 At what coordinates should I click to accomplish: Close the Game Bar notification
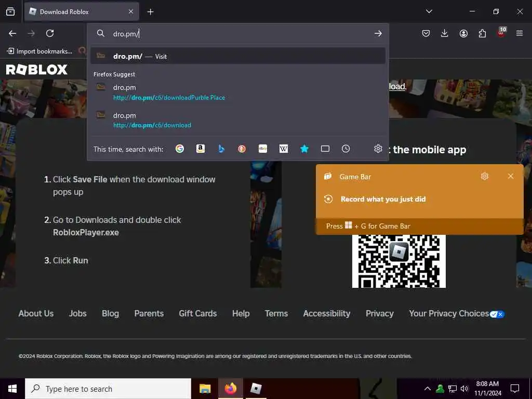coord(511,176)
